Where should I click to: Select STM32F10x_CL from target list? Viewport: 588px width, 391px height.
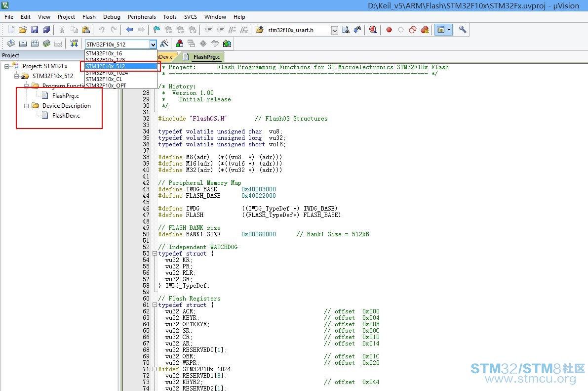click(121, 79)
